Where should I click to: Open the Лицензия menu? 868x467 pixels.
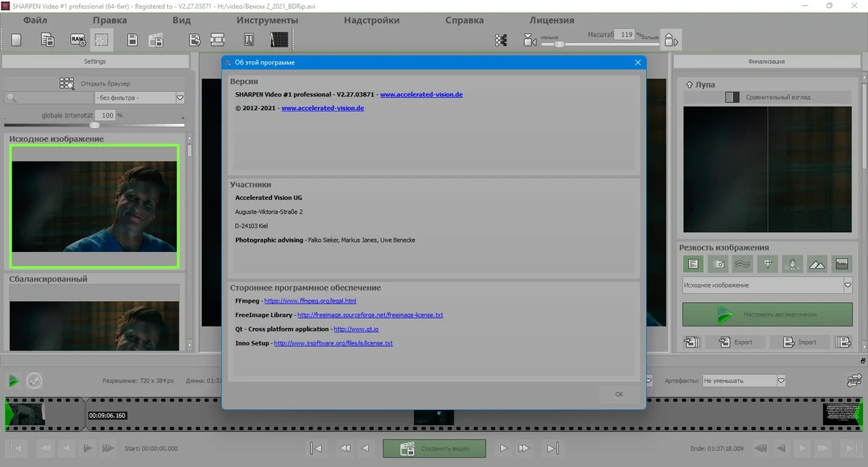point(551,20)
